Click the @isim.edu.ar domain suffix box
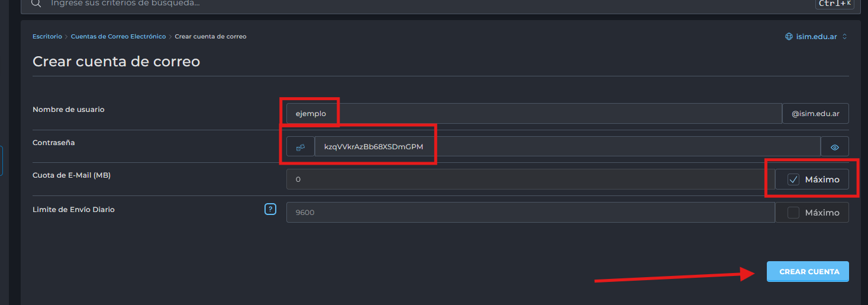Viewport: 868px width, 305px height. 815,114
